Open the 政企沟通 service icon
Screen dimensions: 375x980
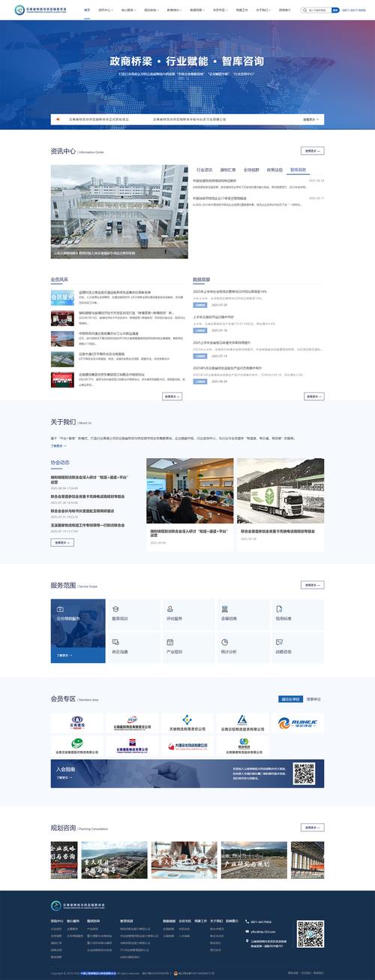115,643
